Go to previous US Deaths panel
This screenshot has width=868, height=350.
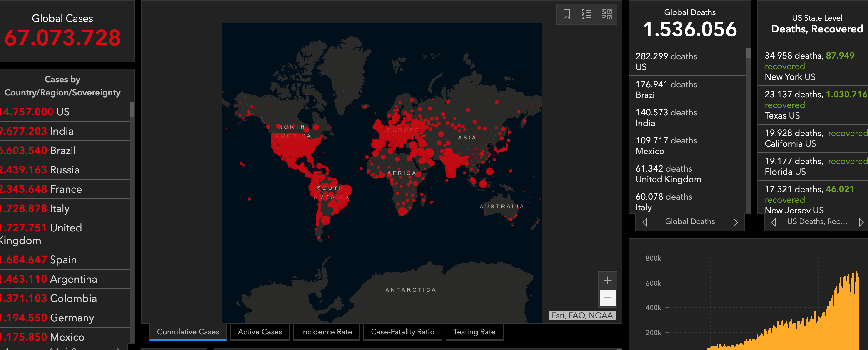coord(773,222)
